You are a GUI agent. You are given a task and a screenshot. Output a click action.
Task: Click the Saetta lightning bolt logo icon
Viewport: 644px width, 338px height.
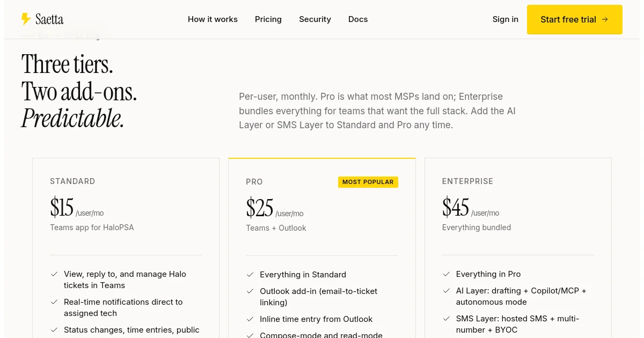(x=26, y=19)
